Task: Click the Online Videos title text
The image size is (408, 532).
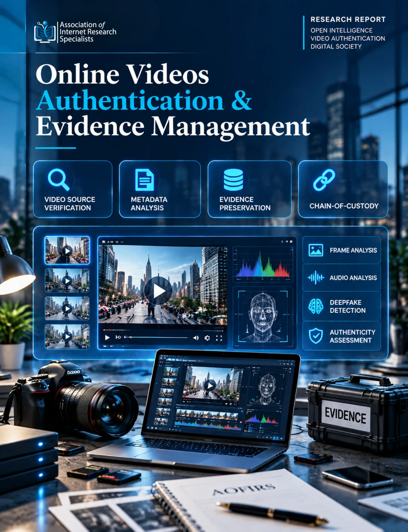Action: tap(122, 74)
